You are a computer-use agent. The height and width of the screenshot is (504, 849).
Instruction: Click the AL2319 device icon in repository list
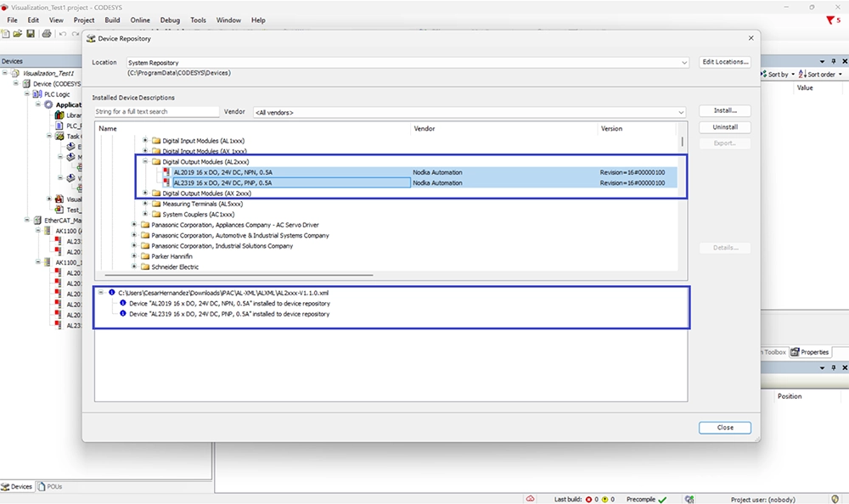(166, 183)
